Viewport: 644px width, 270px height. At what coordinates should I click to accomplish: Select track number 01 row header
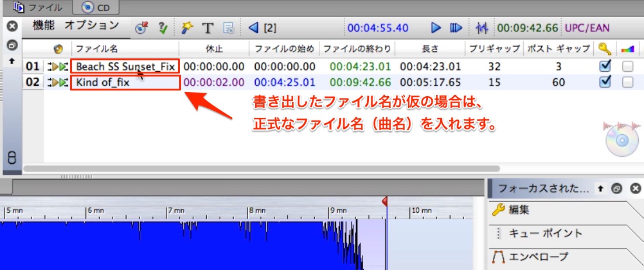tap(33, 66)
